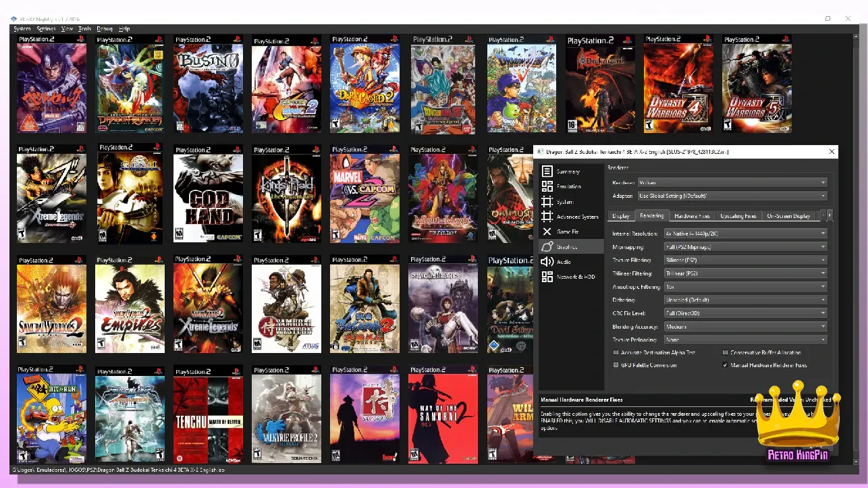Select the Marvel vs. Capcom 2 cover
This screenshot has width=868, height=488.
point(364,194)
